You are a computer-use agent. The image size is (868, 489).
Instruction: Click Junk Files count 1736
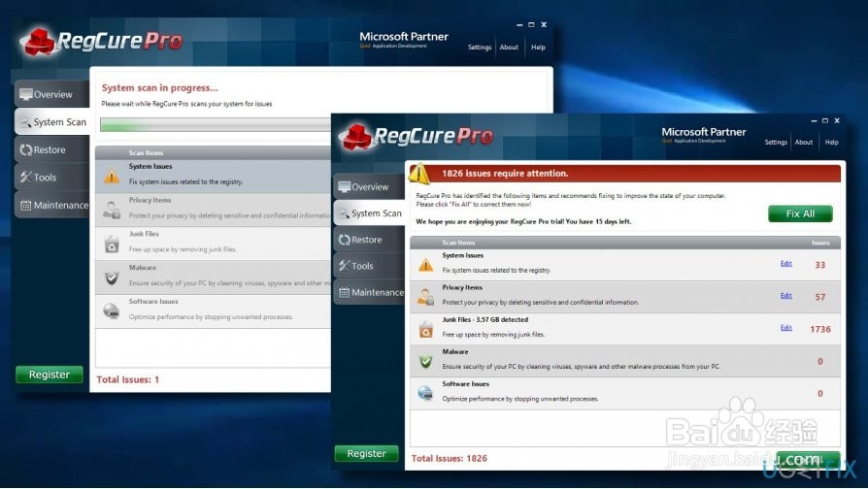pyautogui.click(x=819, y=329)
